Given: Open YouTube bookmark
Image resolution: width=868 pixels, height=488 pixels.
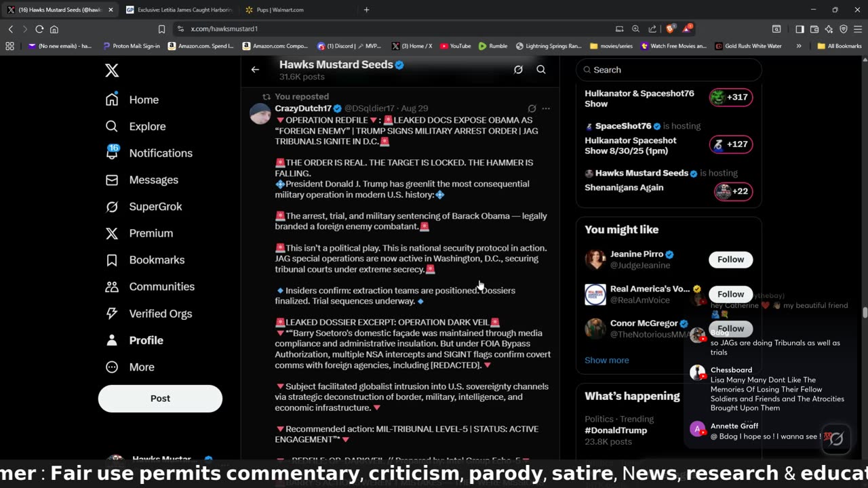Looking at the screenshot, I should 455,46.
